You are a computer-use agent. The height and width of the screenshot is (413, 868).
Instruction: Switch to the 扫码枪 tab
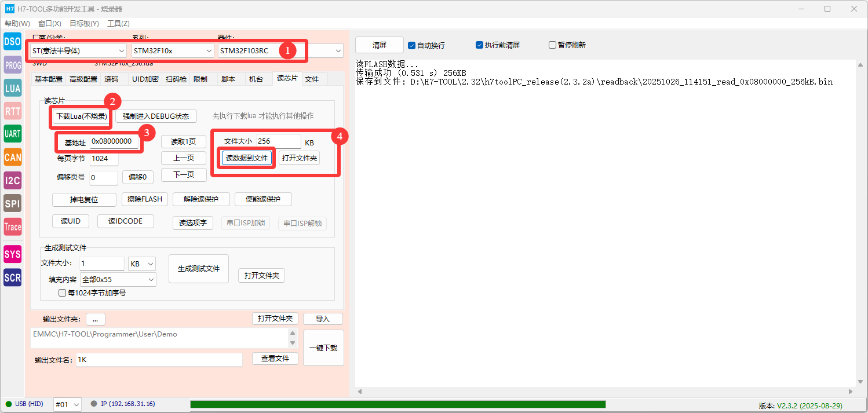click(x=176, y=79)
